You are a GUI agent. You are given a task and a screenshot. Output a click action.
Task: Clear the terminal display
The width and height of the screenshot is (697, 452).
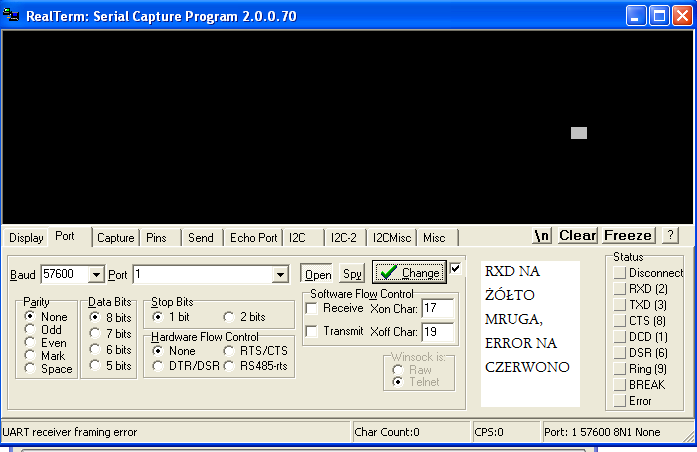[x=577, y=235]
